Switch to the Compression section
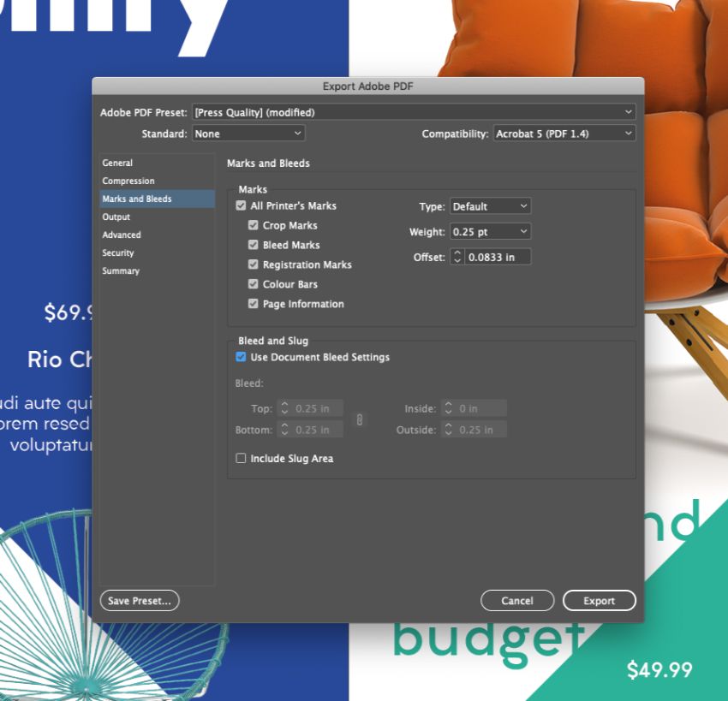728x701 pixels. [157, 181]
